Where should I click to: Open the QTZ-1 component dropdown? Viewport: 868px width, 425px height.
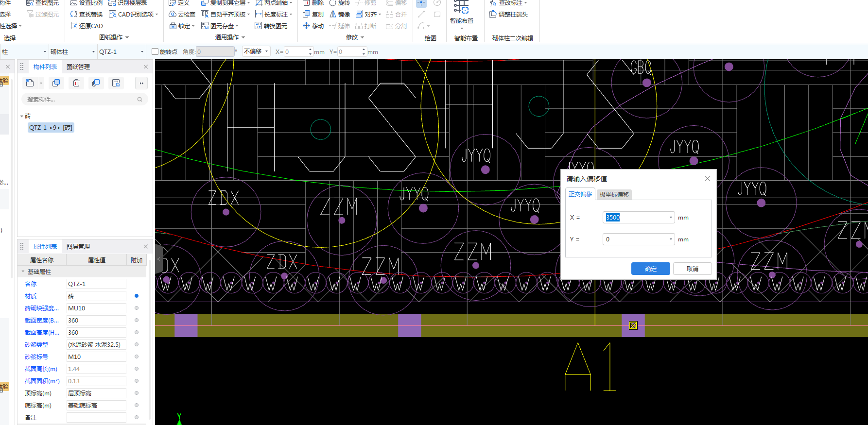(x=142, y=51)
